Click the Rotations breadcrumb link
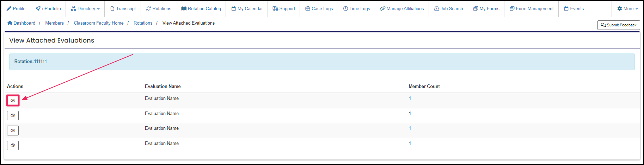This screenshot has height=165, width=644. 143,23
